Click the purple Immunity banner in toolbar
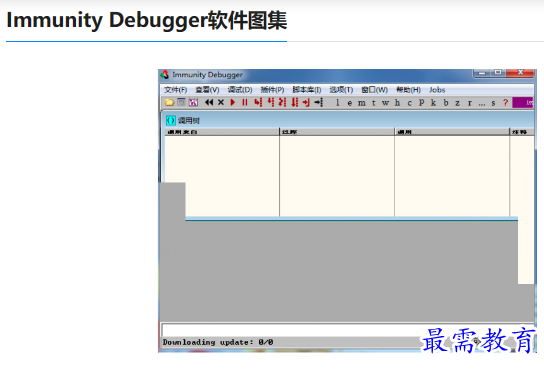The image size is (544, 372). 523,102
